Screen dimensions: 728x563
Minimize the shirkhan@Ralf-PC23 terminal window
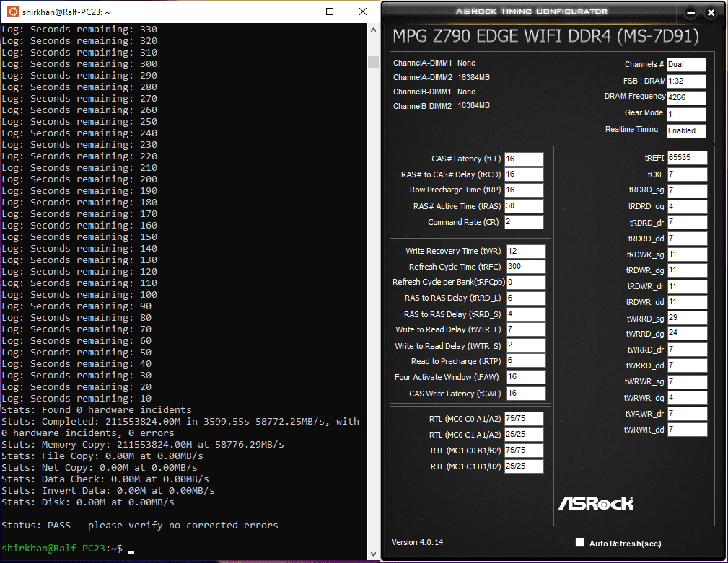(x=297, y=12)
